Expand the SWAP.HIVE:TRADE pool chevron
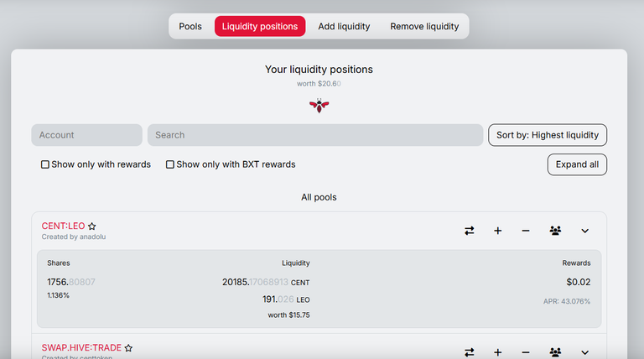 [584, 352]
